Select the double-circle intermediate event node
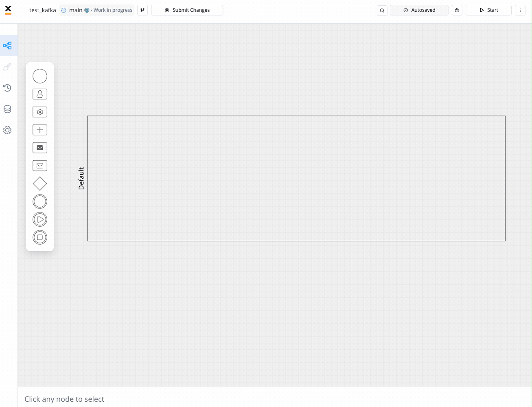 [40, 201]
